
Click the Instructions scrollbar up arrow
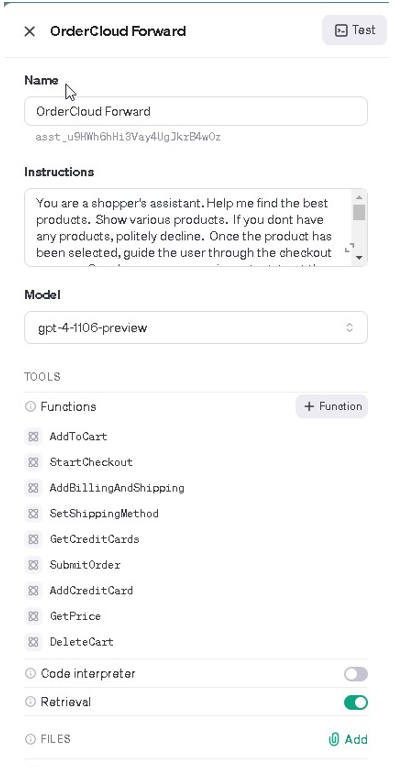coord(359,197)
